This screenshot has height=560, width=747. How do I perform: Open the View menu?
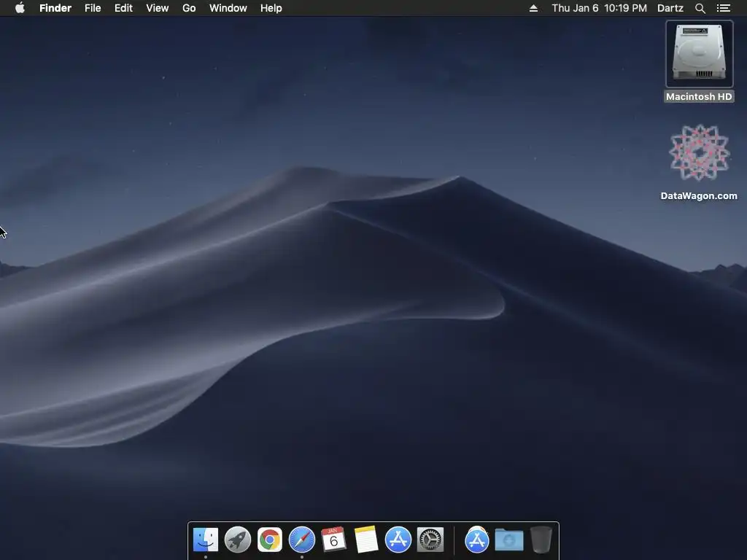coord(158,8)
